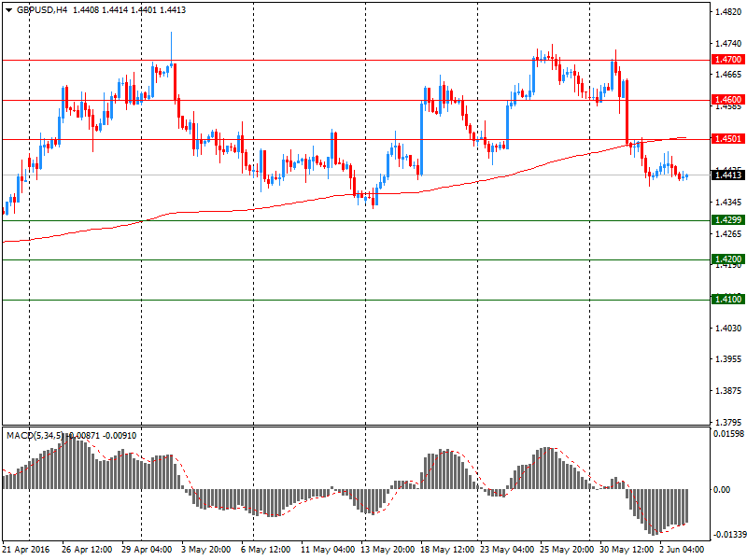747x560 pixels.
Task: Click the 1.4030 price scale value
Action: coord(728,329)
